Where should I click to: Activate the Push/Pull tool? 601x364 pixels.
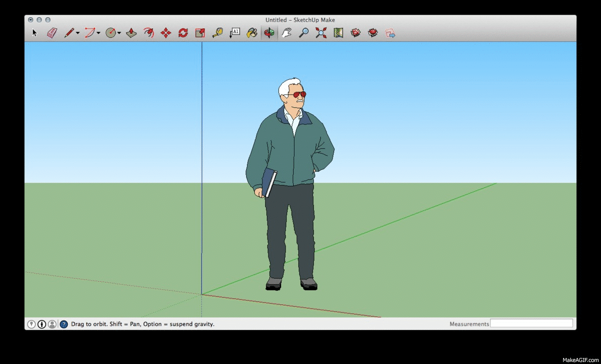pyautogui.click(x=131, y=33)
